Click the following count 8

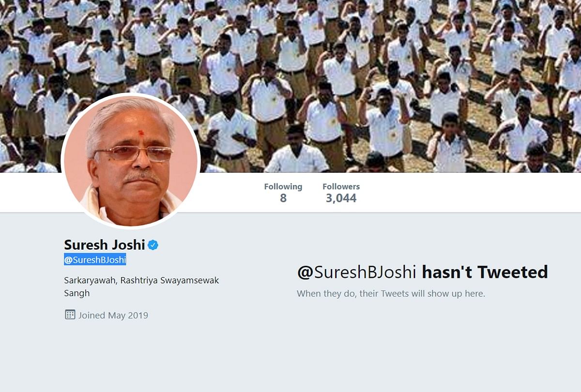(283, 198)
